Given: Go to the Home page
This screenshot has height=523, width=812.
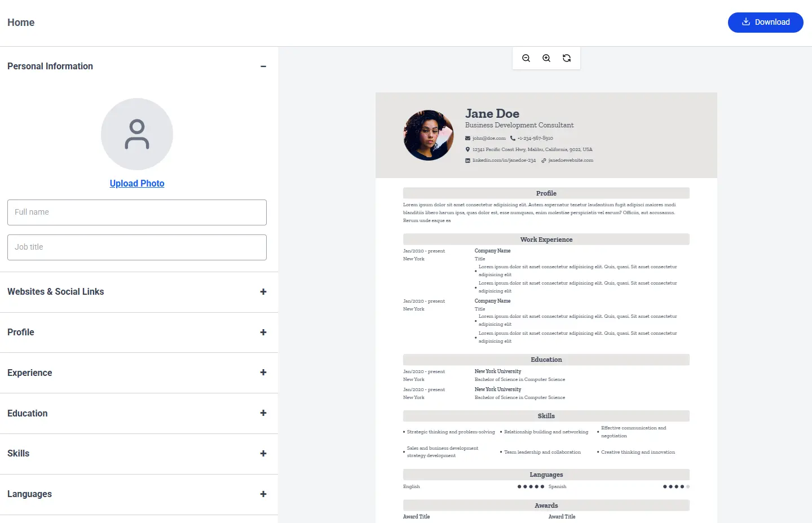Looking at the screenshot, I should pos(21,23).
